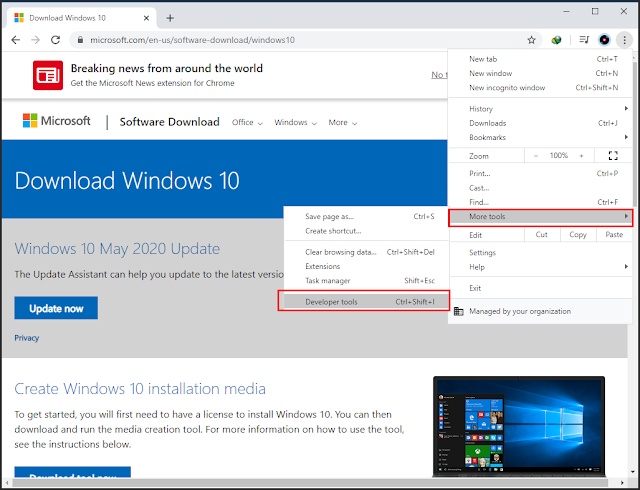
Task: Open a new tab with plus
Action: click(170, 18)
